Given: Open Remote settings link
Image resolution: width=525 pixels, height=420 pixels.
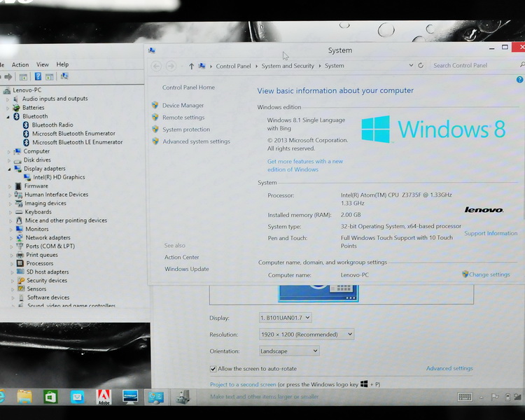Looking at the screenshot, I should tap(183, 118).
